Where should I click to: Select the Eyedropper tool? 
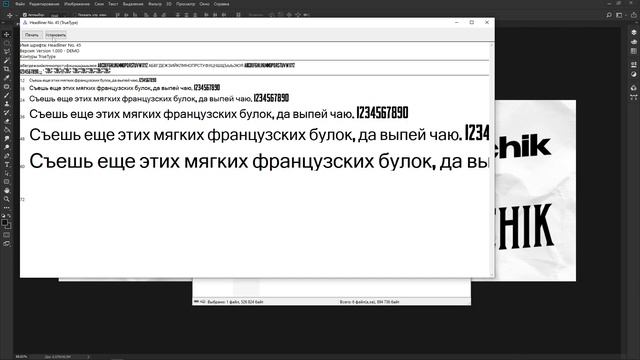pos(7,78)
